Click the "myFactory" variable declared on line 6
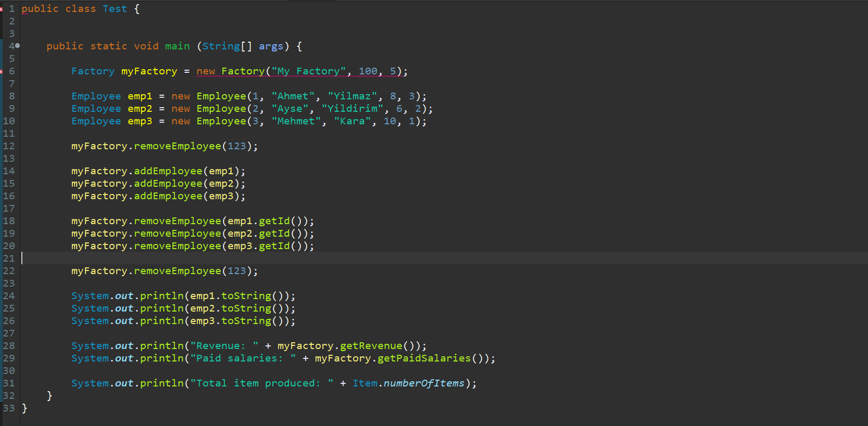This screenshot has width=868, height=426. (x=149, y=71)
